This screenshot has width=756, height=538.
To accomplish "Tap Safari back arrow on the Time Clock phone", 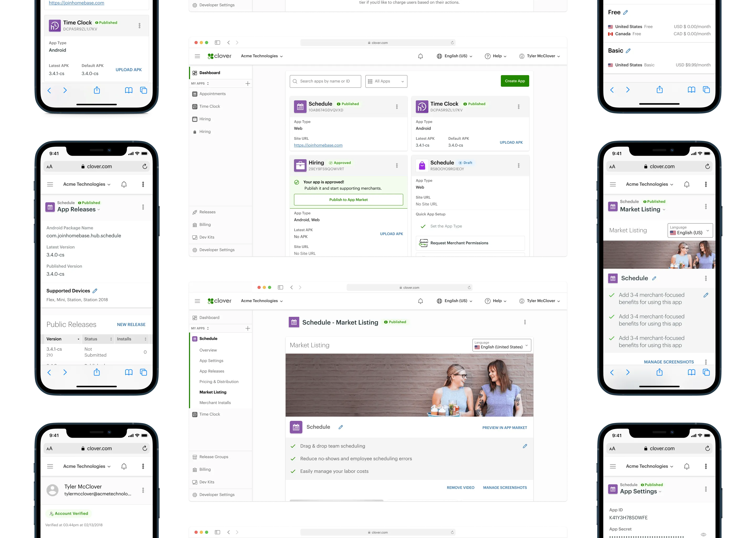I will point(49,90).
